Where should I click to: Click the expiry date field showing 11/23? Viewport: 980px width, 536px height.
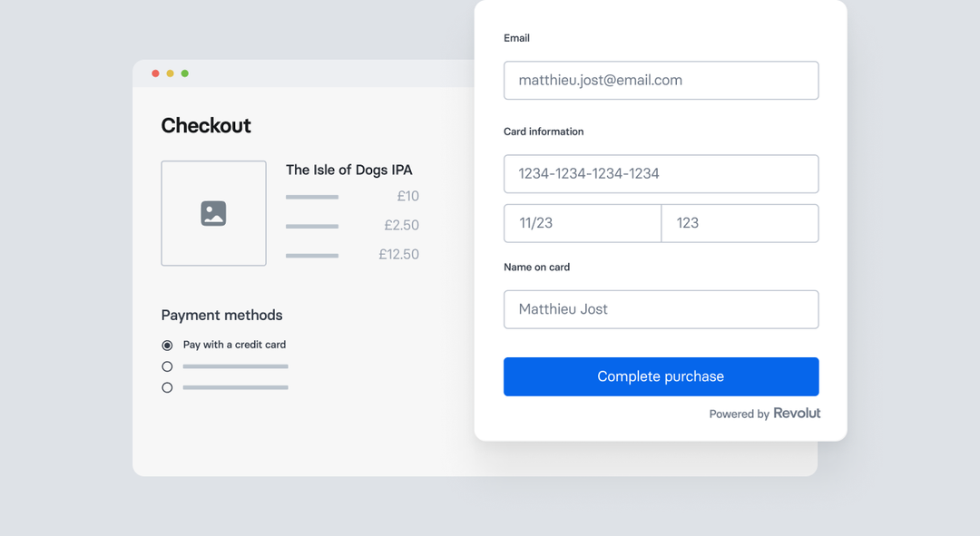582,223
